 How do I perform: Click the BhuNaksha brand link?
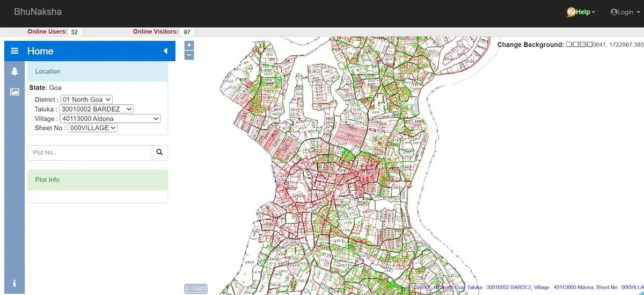point(38,11)
